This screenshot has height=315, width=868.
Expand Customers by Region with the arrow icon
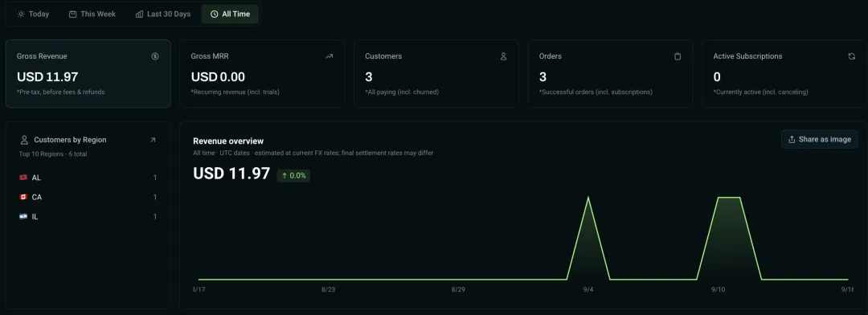coord(154,140)
